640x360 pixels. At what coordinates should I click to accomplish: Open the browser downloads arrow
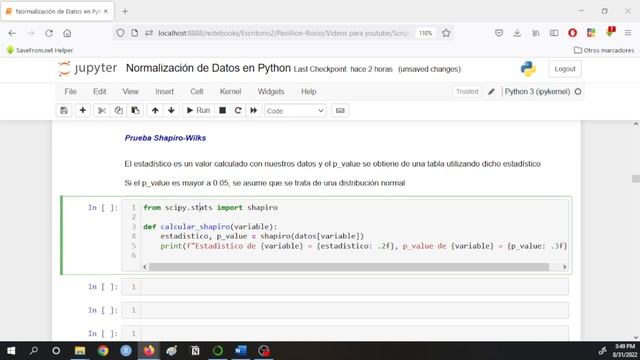pos(517,33)
